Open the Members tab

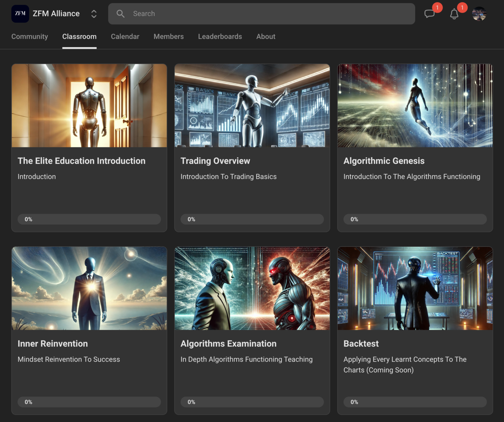169,36
